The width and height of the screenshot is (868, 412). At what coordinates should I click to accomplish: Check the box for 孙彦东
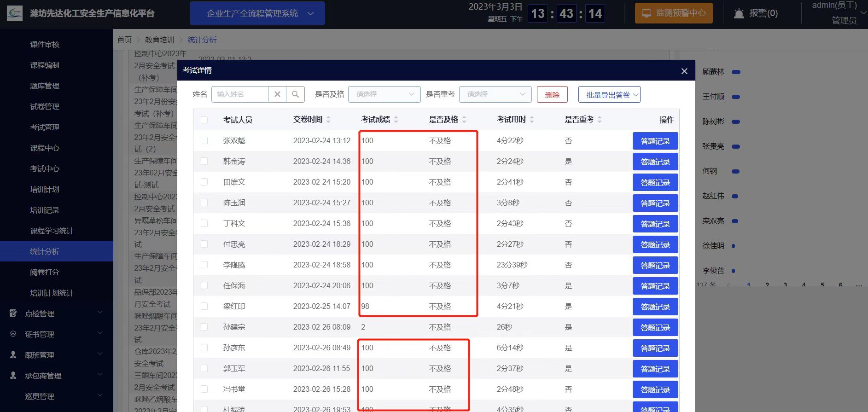(204, 348)
